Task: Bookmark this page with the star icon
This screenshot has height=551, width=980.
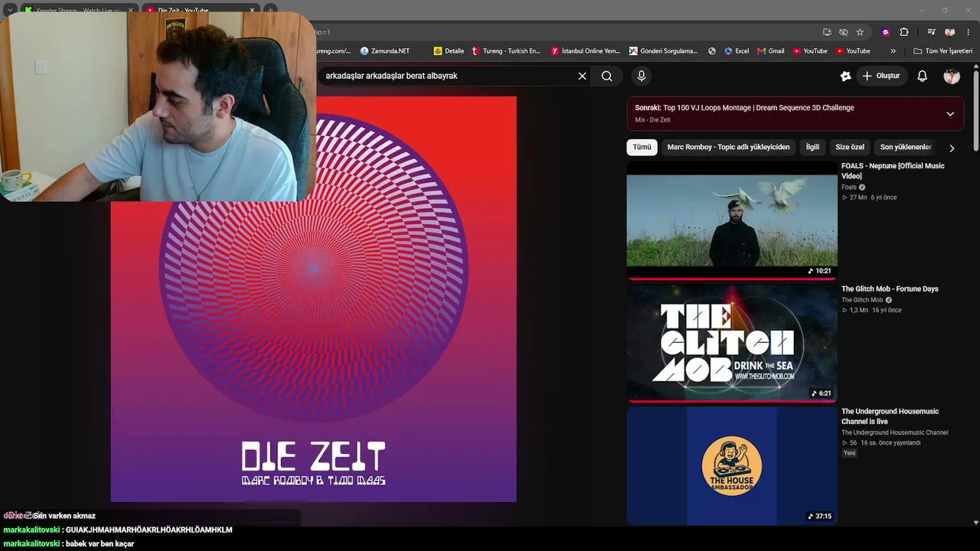Action: coord(860,32)
